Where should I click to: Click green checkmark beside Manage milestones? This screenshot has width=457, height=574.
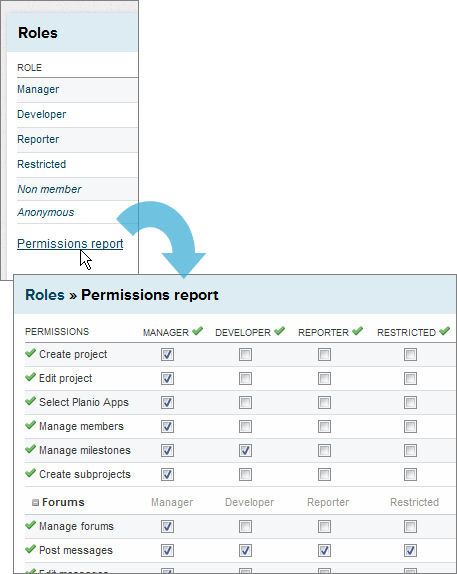tap(30, 449)
